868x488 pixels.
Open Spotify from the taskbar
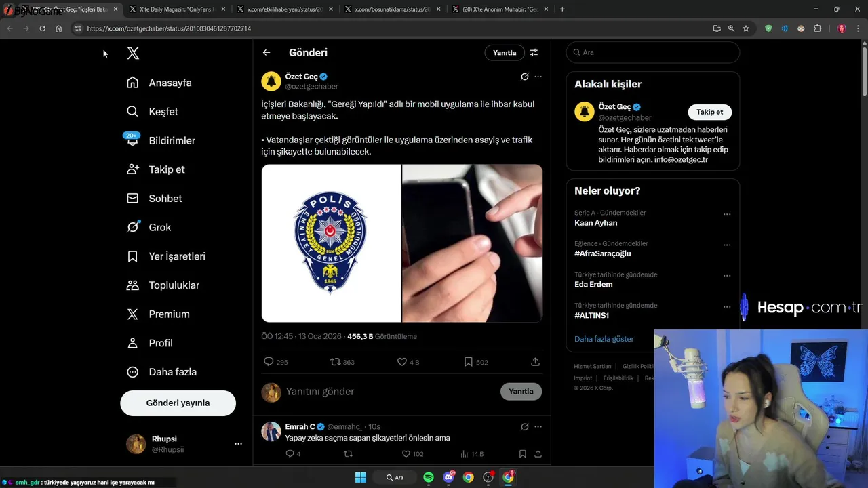click(x=429, y=477)
